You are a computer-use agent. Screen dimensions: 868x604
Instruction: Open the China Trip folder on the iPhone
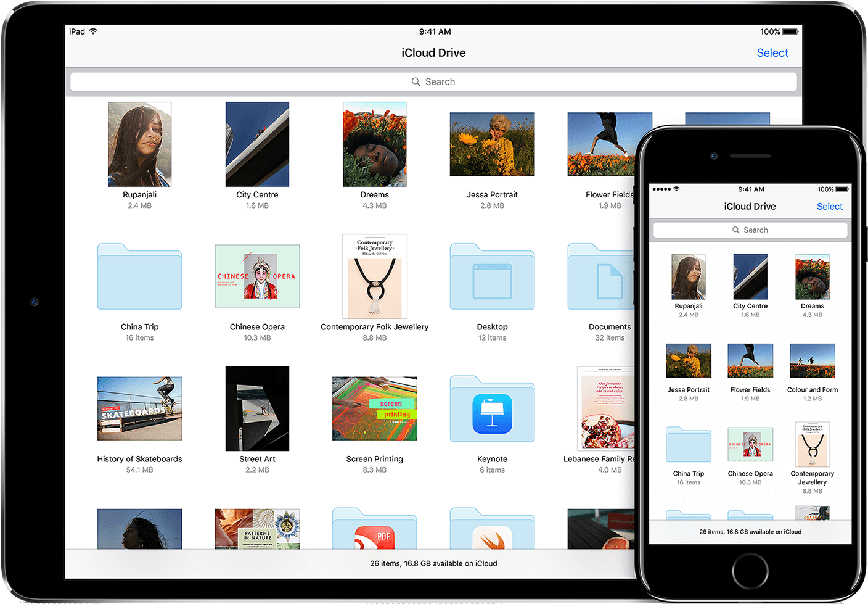[688, 445]
